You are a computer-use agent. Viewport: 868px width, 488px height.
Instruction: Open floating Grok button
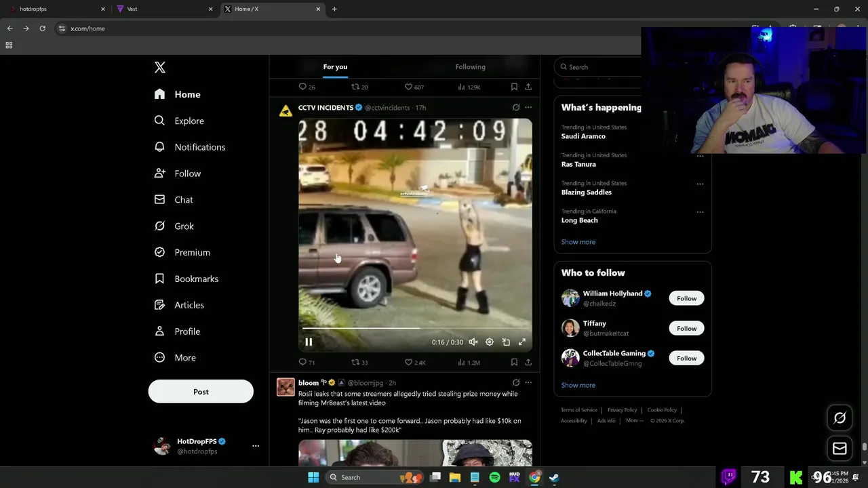pos(840,418)
